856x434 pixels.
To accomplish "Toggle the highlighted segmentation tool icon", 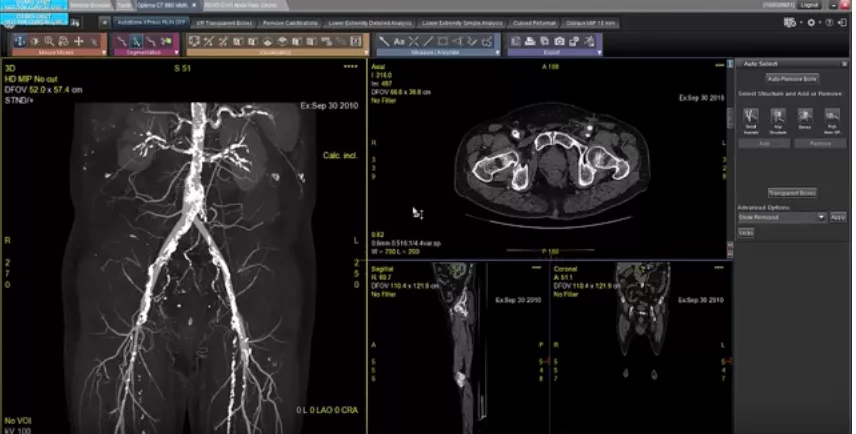I will 136,41.
